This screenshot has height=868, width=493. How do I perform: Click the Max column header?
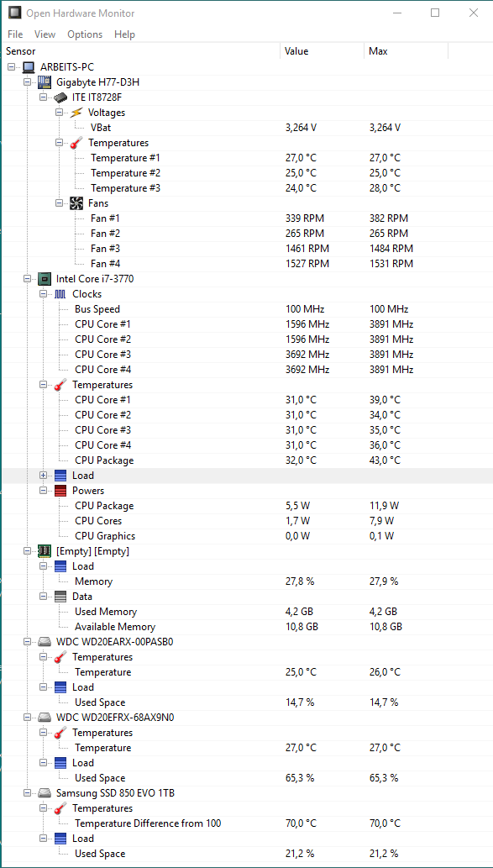(x=406, y=51)
